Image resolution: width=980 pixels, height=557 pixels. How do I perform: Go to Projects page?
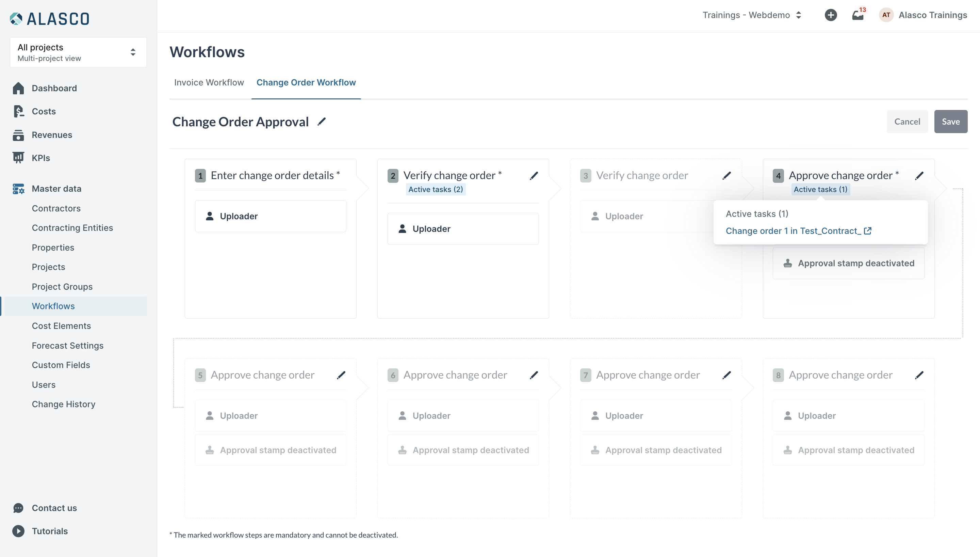[49, 267]
